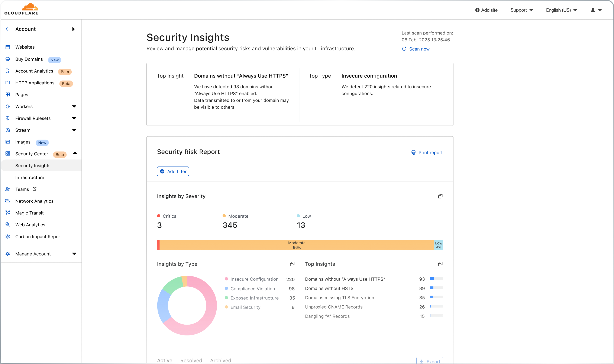
Task: Expand the Insights by Severity panel icon
Action: 440,196
